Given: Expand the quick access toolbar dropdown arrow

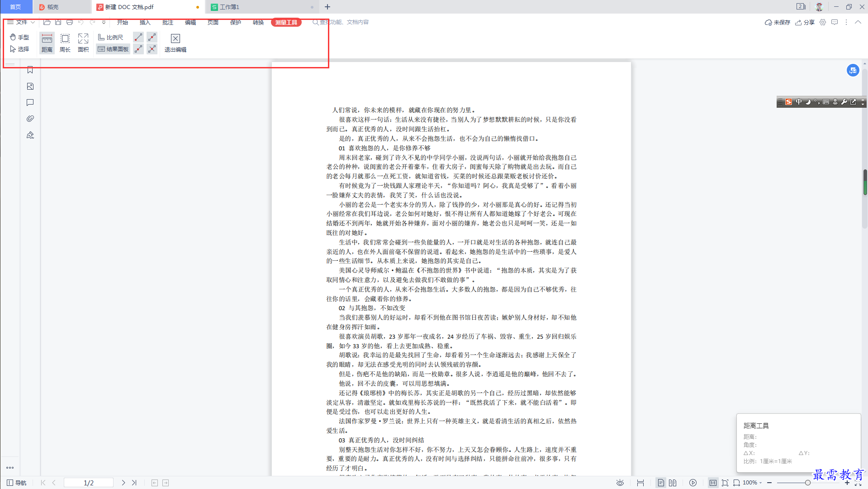Looking at the screenshot, I should click(x=104, y=22).
